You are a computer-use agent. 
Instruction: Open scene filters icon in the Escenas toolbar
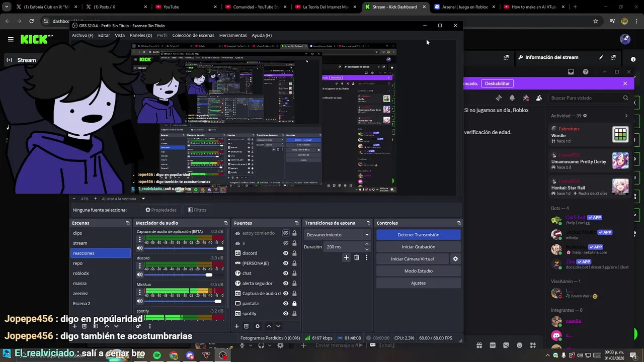(x=95, y=326)
